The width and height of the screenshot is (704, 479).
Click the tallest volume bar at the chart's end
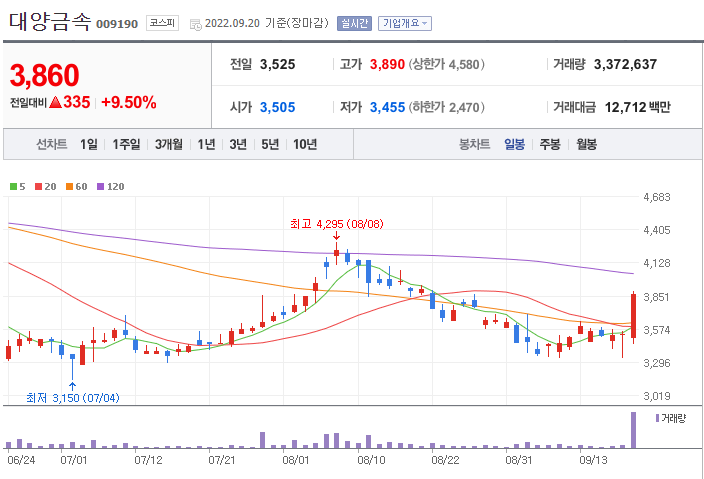click(634, 430)
